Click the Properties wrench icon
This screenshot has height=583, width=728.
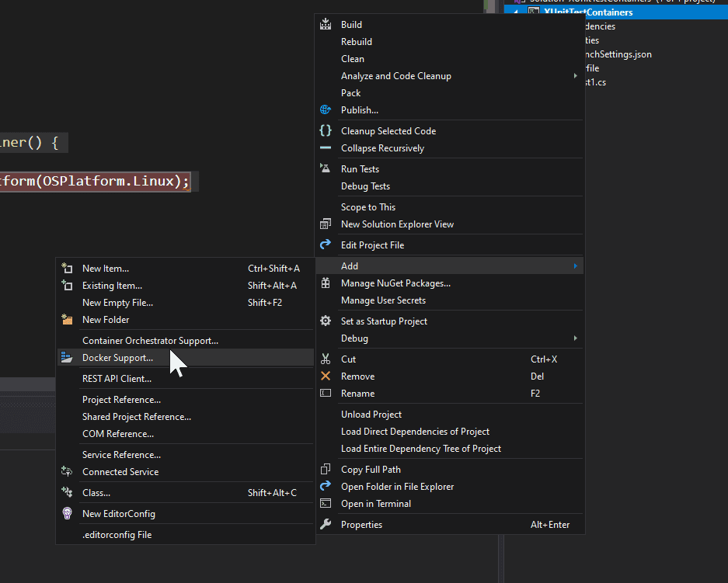(326, 525)
